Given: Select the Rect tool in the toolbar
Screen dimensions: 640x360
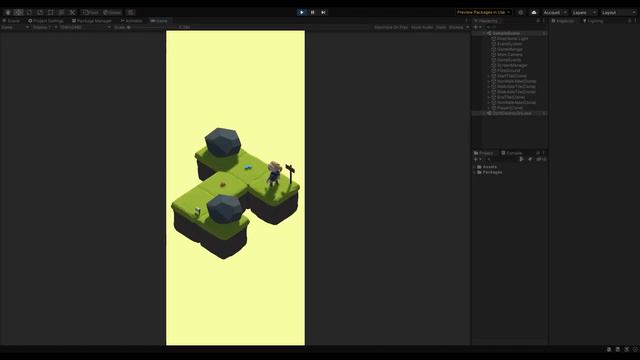Looking at the screenshot, I should (x=51, y=12).
